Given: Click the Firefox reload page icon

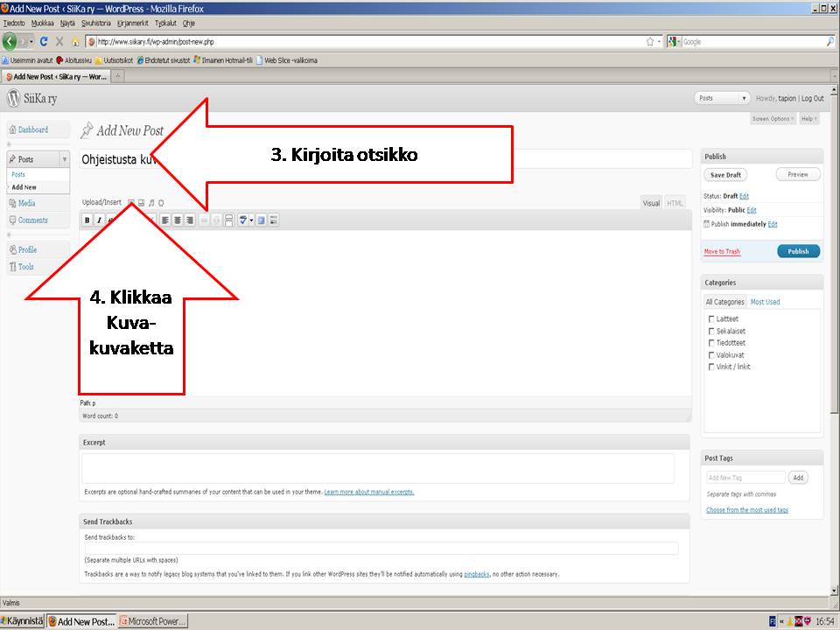Looking at the screenshot, I should click(44, 41).
